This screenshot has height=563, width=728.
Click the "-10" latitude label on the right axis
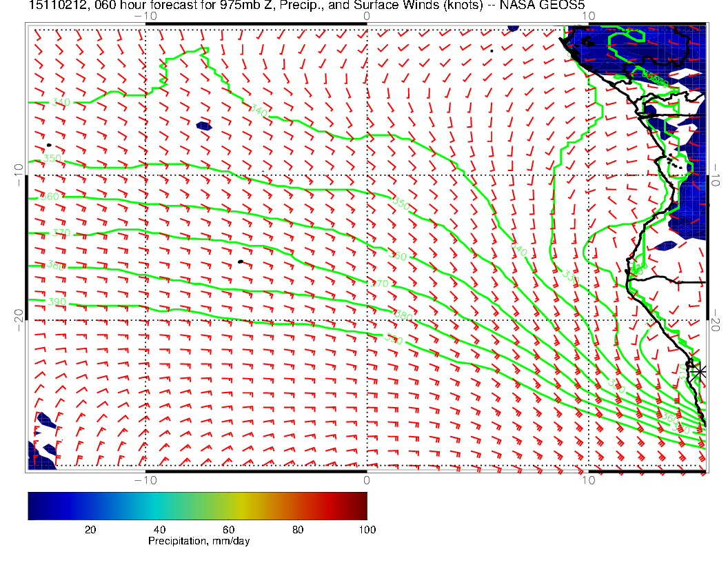[x=715, y=175]
